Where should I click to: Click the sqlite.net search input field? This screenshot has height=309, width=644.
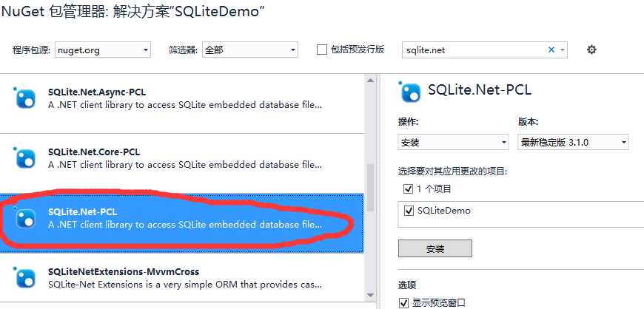click(x=474, y=50)
